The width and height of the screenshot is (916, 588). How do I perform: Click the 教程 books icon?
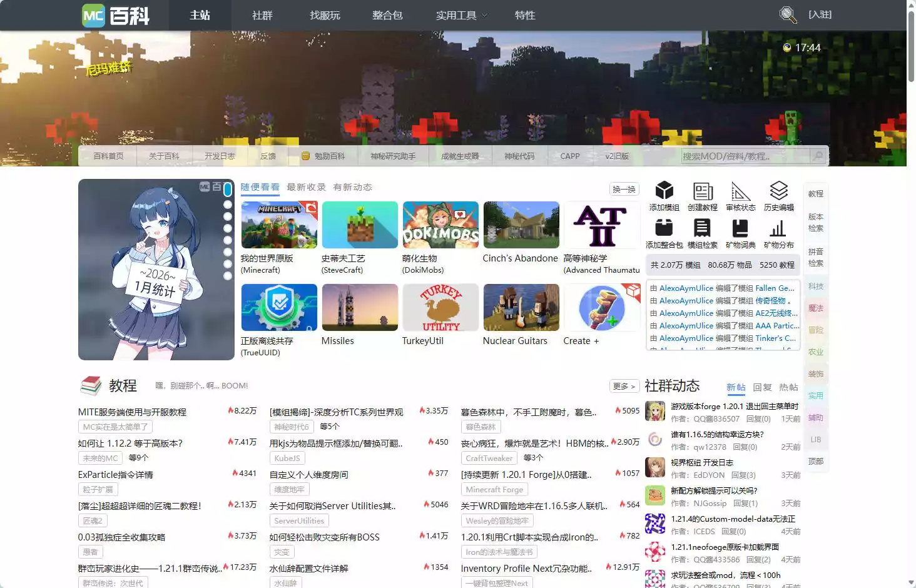(91, 385)
